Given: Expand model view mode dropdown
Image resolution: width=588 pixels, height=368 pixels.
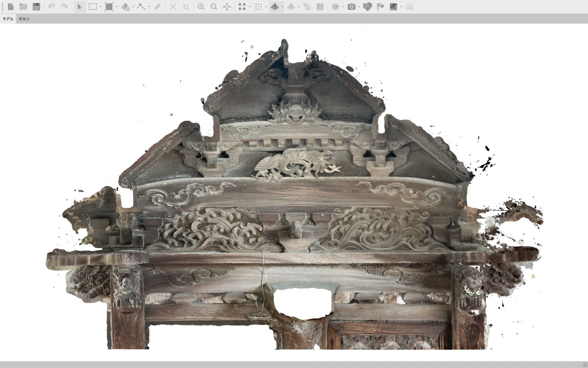Looking at the screenshot, I should coord(282,7).
